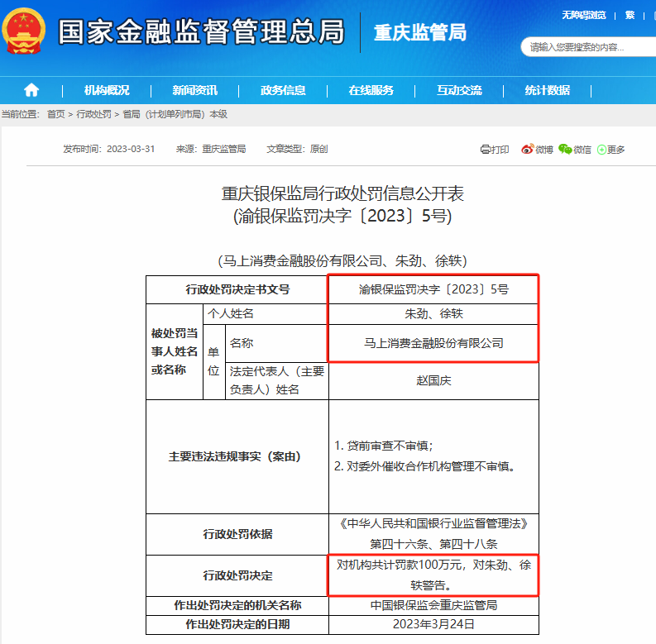Go to 首页 in the breadcrumb
Viewport: 656px width, 644px height.
click(55, 114)
